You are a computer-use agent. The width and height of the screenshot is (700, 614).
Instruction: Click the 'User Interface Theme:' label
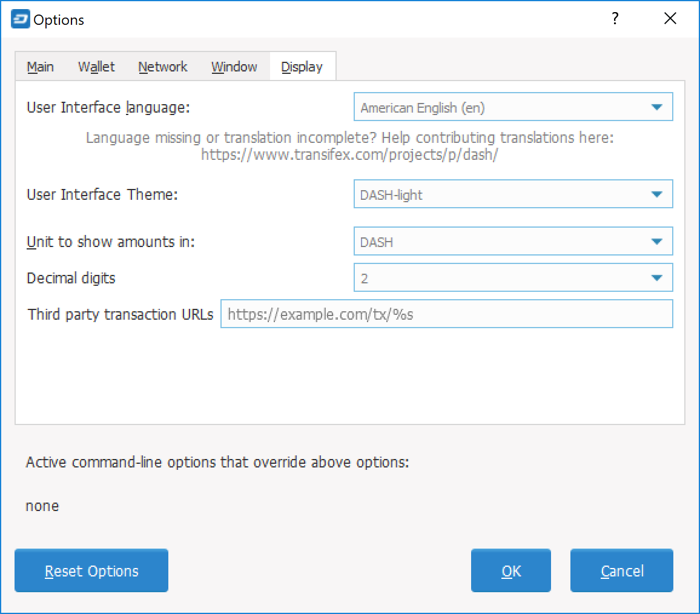[x=102, y=195]
